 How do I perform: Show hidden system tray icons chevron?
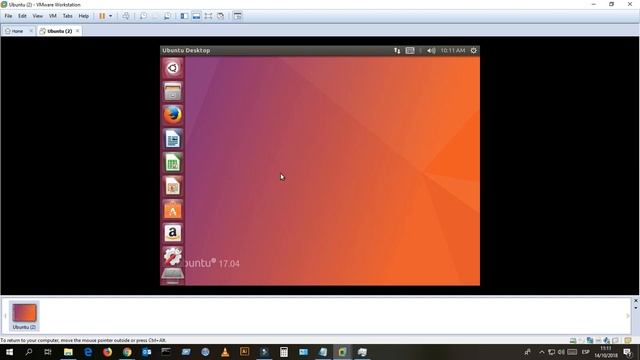542,352
